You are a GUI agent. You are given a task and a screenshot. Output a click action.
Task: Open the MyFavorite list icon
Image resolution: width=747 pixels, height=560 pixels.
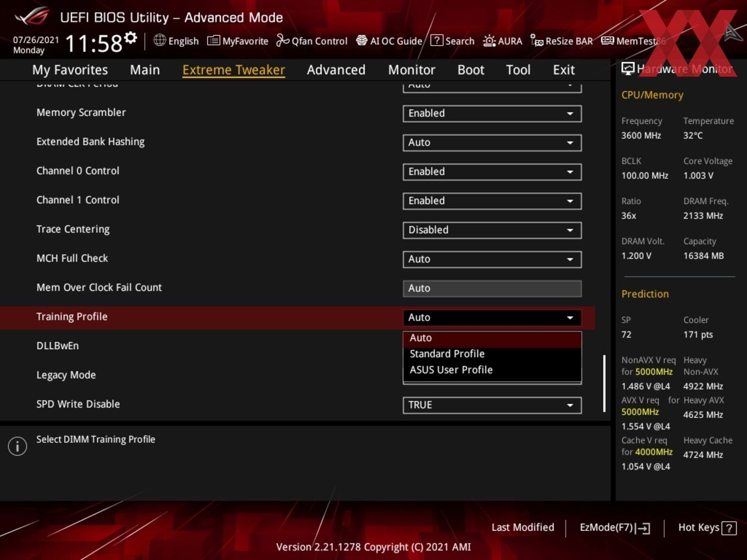(x=213, y=41)
